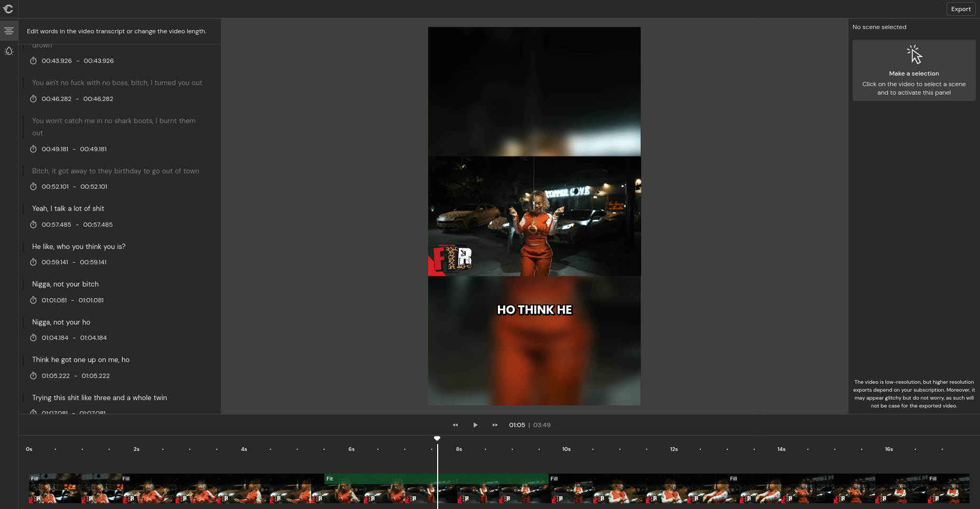Skip forward with the fast-forward button
Viewport: 980px width, 509px height.
[495, 425]
